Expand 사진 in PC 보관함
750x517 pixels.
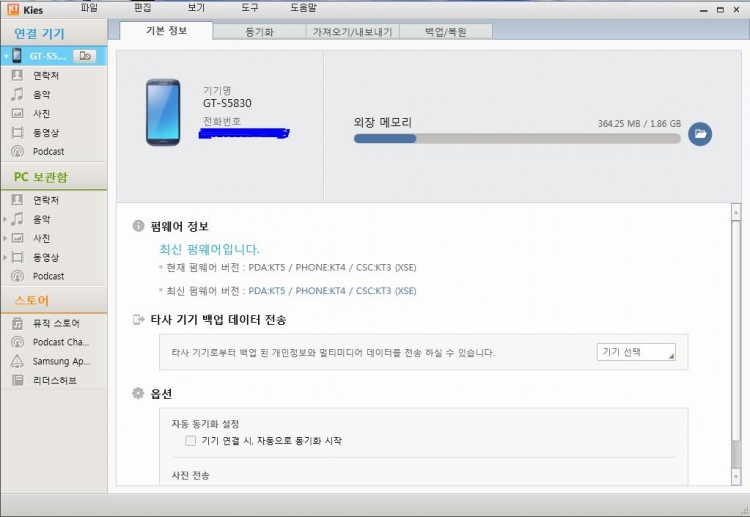pyautogui.click(x=5, y=238)
